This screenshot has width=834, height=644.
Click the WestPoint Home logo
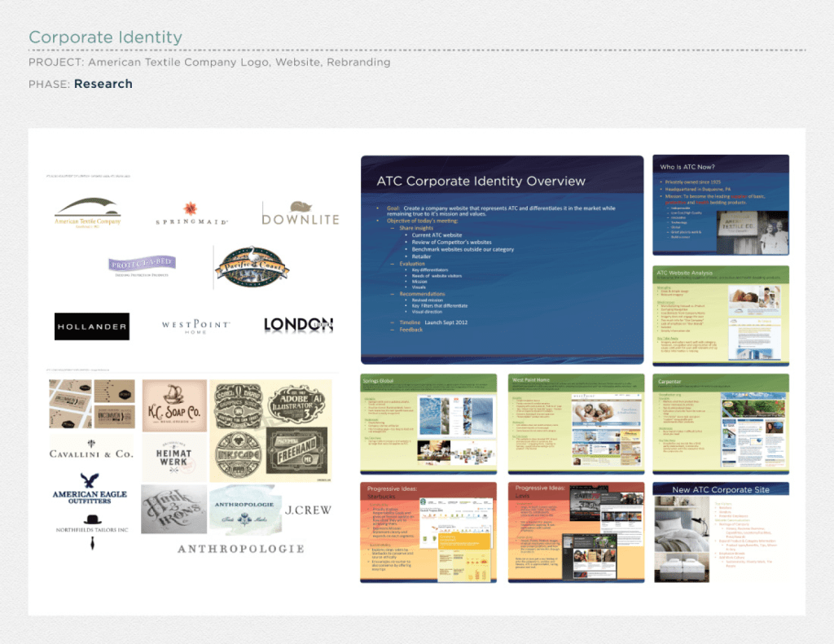[x=195, y=326]
